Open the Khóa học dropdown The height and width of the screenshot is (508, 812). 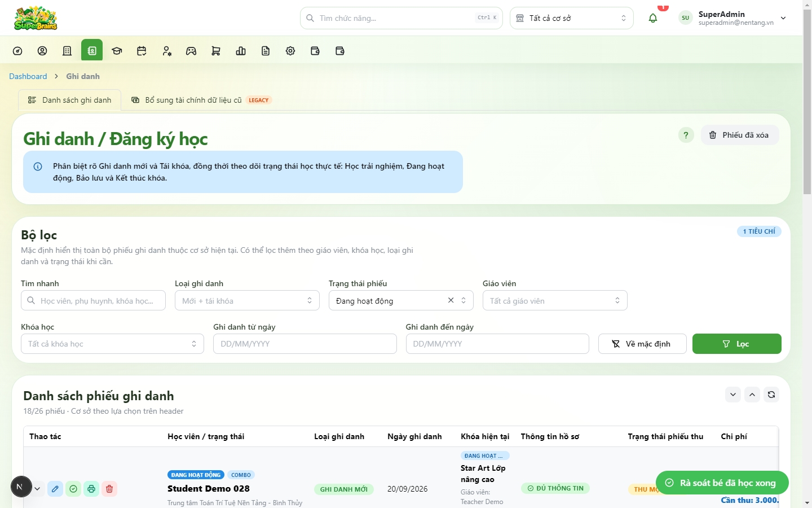coord(112,344)
